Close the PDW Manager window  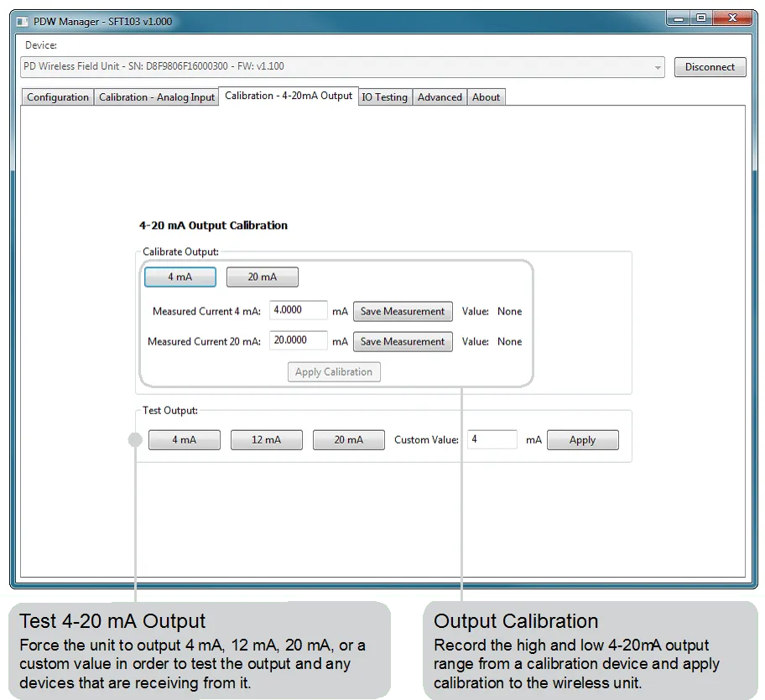coord(732,18)
